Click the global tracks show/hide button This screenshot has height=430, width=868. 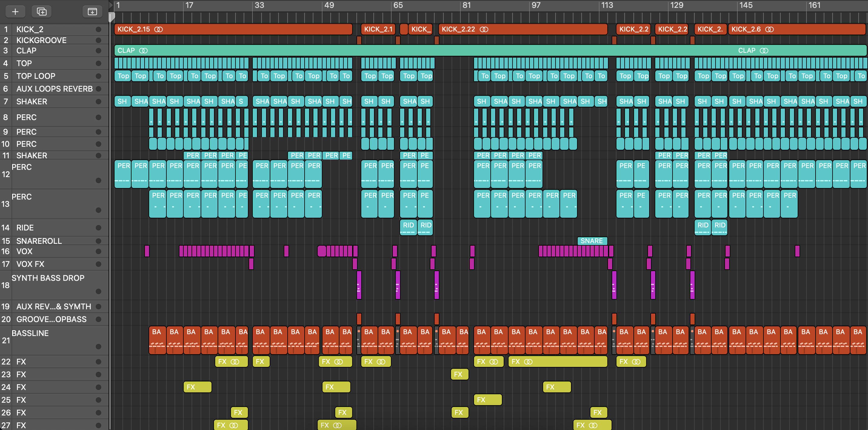pos(92,12)
